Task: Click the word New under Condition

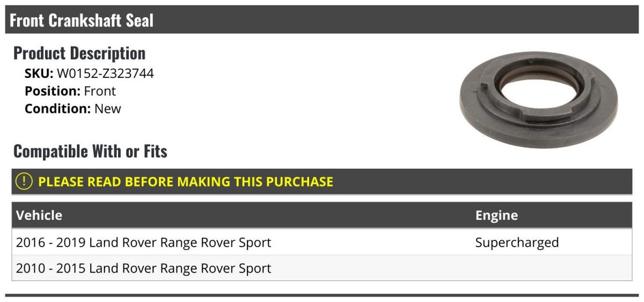Action: [x=108, y=109]
